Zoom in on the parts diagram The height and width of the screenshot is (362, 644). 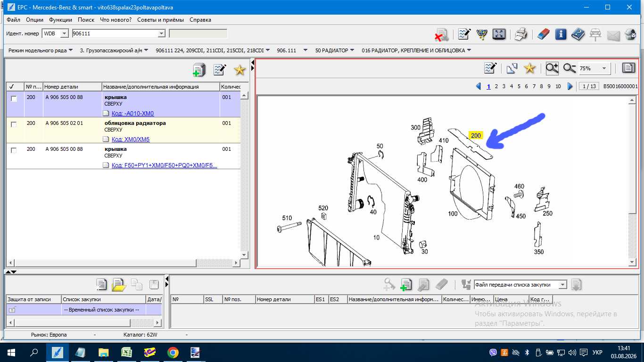pyautogui.click(x=552, y=68)
